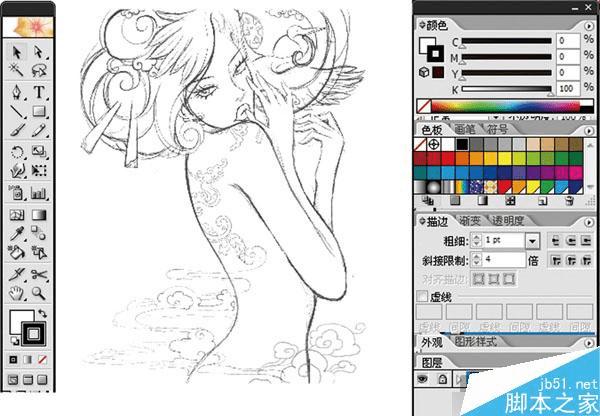Reset to default fill and stroke
Image resolution: width=600 pixels, height=416 pixels.
[x=14, y=340]
